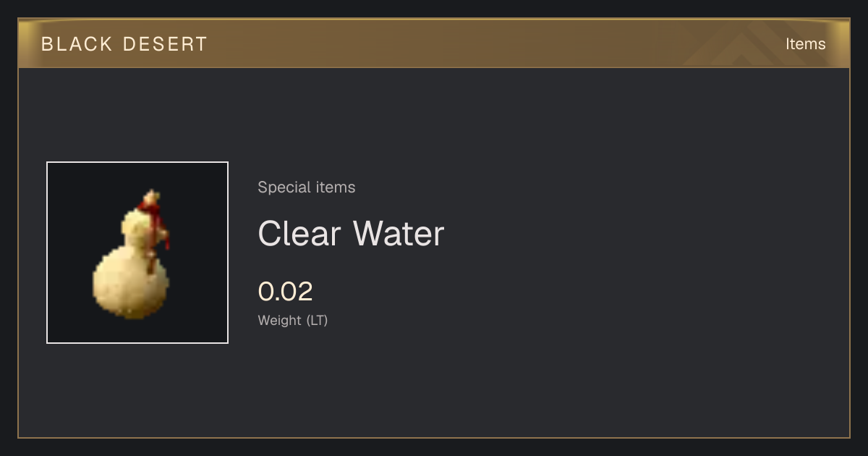Select the Clear Water item heading
Viewport: 868px width, 456px height.
[x=351, y=233]
